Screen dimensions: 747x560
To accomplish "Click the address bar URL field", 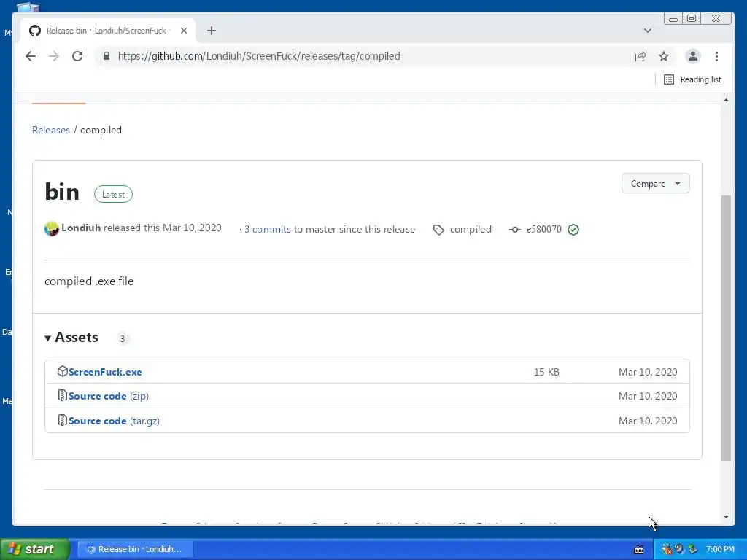I will point(367,56).
